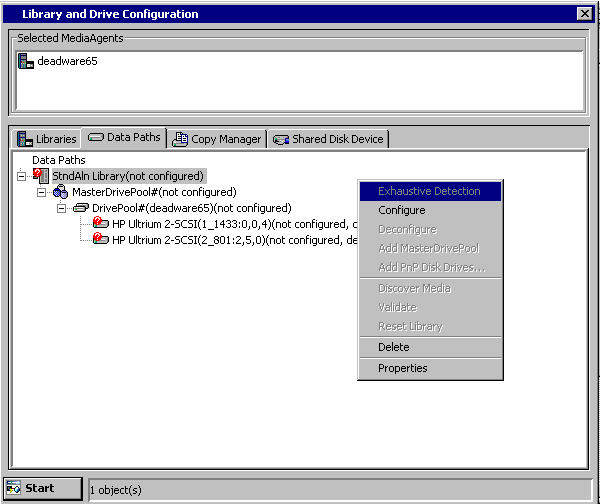Switch to the Libraries tab
The image size is (600, 504).
(46, 139)
